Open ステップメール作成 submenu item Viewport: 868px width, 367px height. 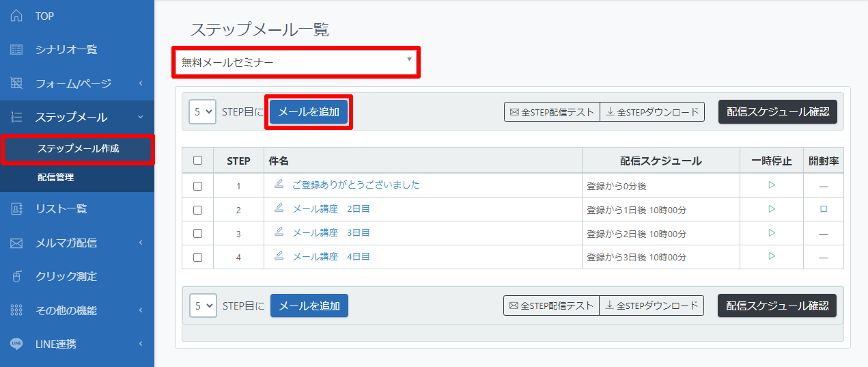pos(78,148)
